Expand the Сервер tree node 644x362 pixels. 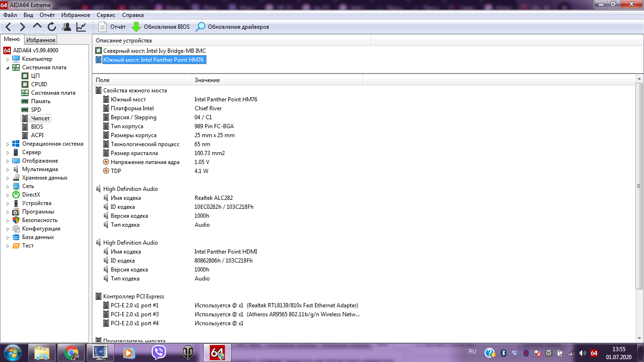(8, 153)
